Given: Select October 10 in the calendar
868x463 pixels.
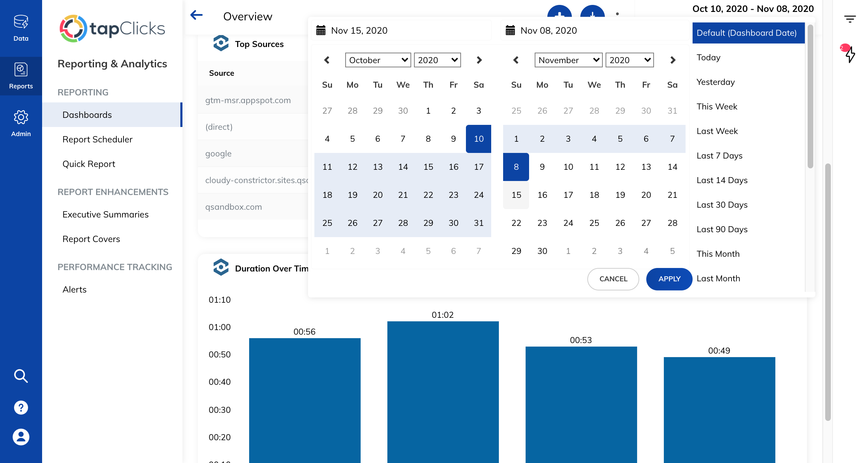Looking at the screenshot, I should coord(479,139).
